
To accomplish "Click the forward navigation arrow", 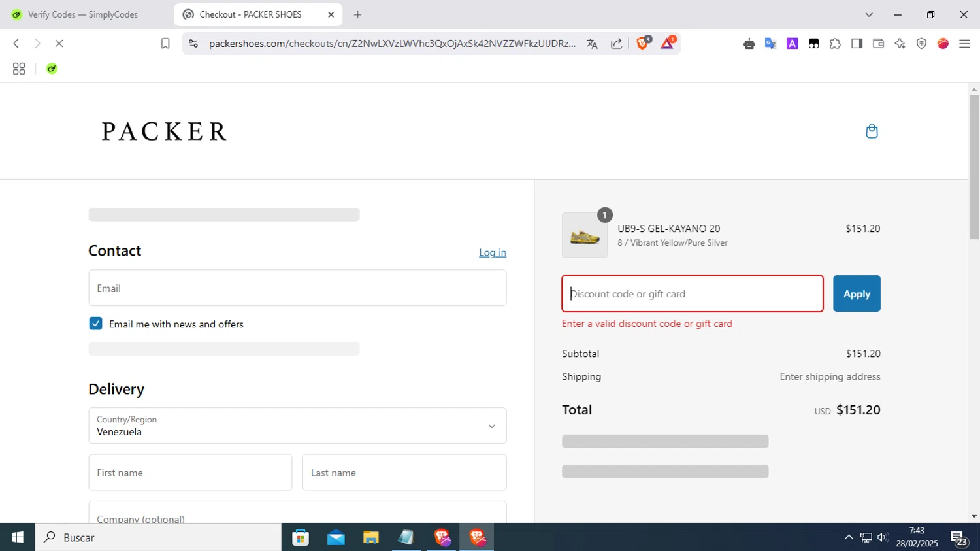I will 37,44.
